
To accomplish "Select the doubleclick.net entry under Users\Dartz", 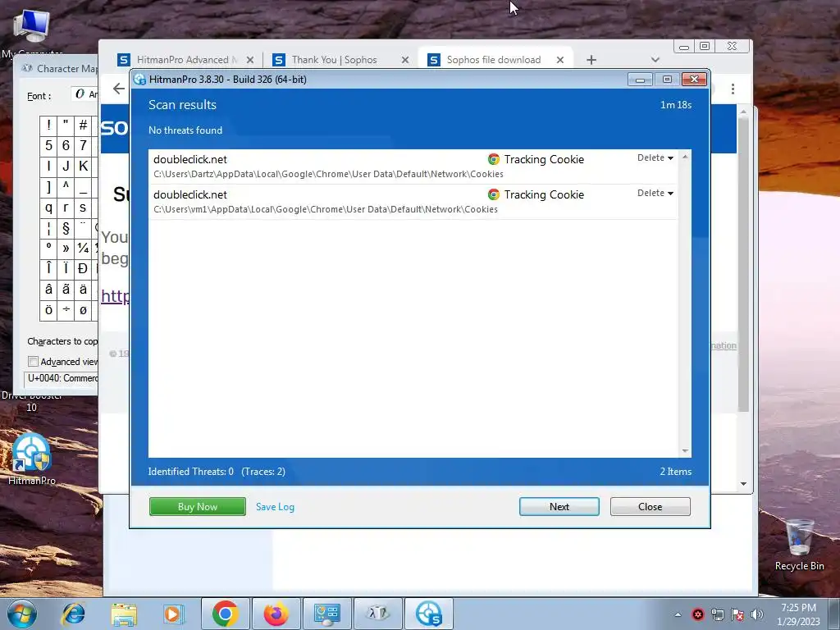I will [x=413, y=167].
